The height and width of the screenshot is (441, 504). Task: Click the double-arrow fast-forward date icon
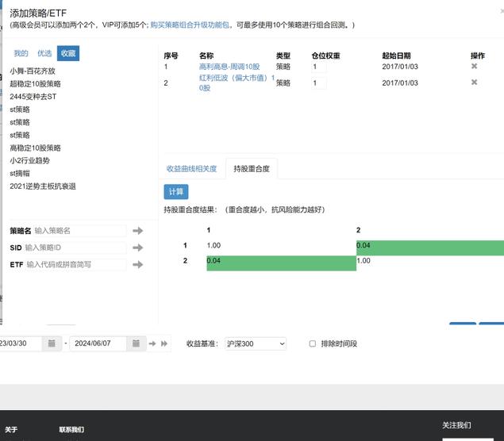click(165, 343)
